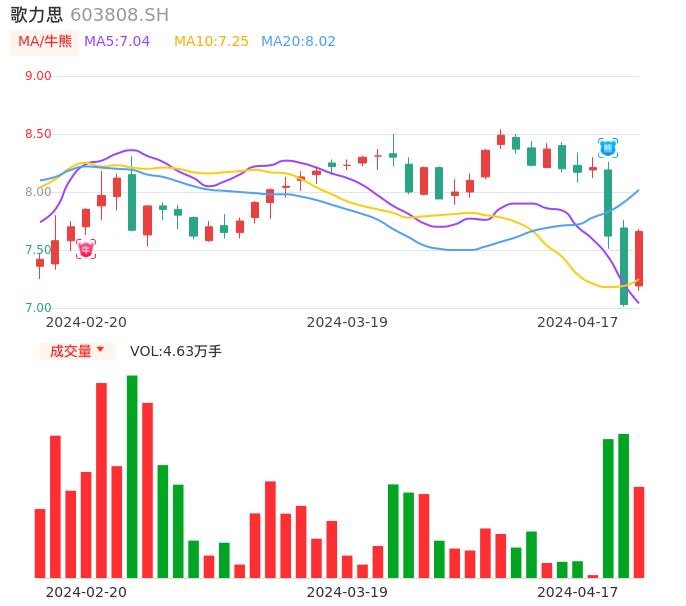
Task: Click the tallest red volume bar
Action: (x=101, y=480)
